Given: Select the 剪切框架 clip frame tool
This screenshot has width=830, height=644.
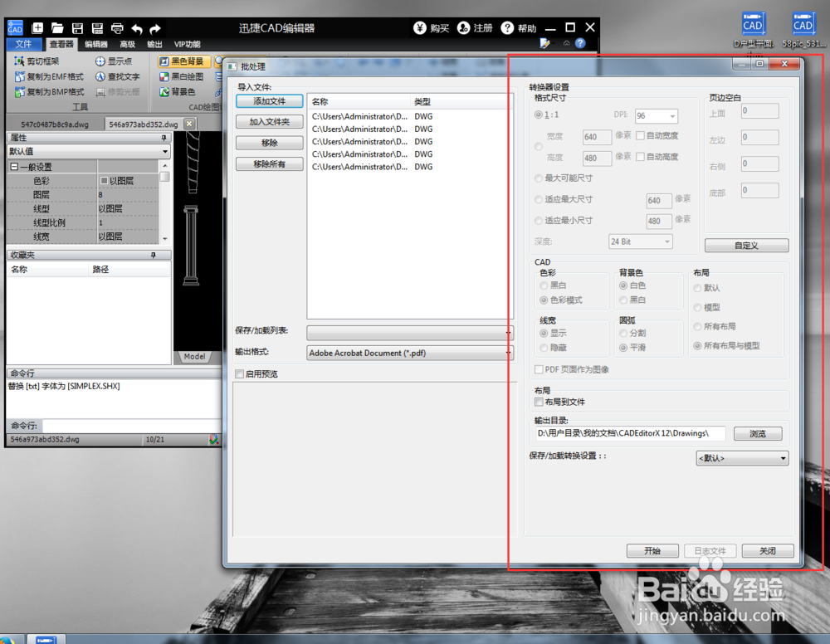Looking at the screenshot, I should (37, 61).
